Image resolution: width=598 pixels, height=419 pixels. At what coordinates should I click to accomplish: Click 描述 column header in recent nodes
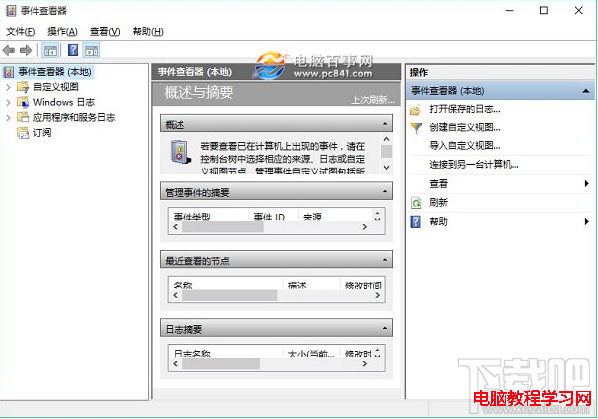pyautogui.click(x=297, y=285)
